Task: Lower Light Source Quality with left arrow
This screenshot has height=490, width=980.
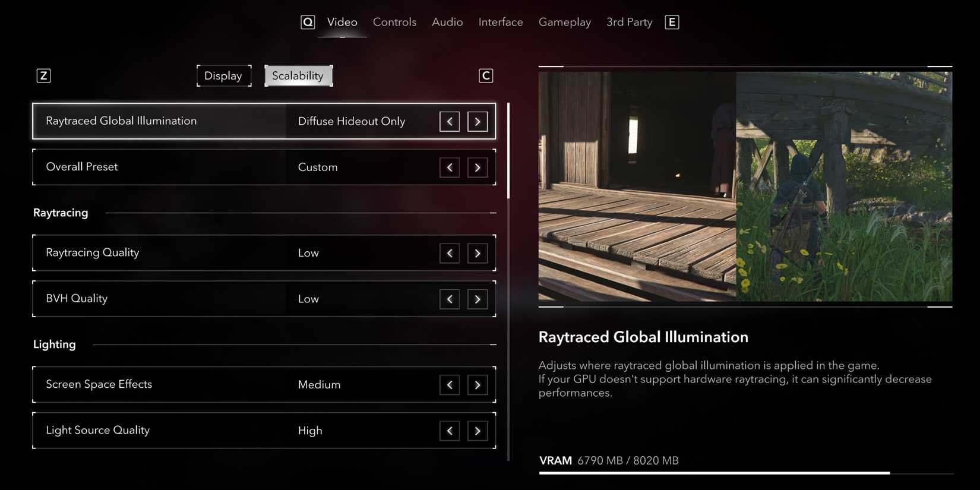Action: coord(450,431)
